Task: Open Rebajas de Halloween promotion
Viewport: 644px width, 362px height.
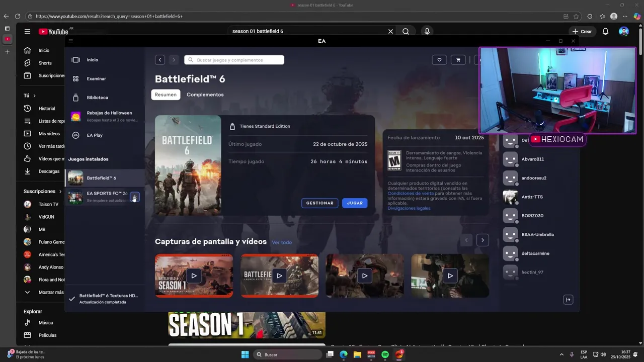Action: pyautogui.click(x=105, y=116)
